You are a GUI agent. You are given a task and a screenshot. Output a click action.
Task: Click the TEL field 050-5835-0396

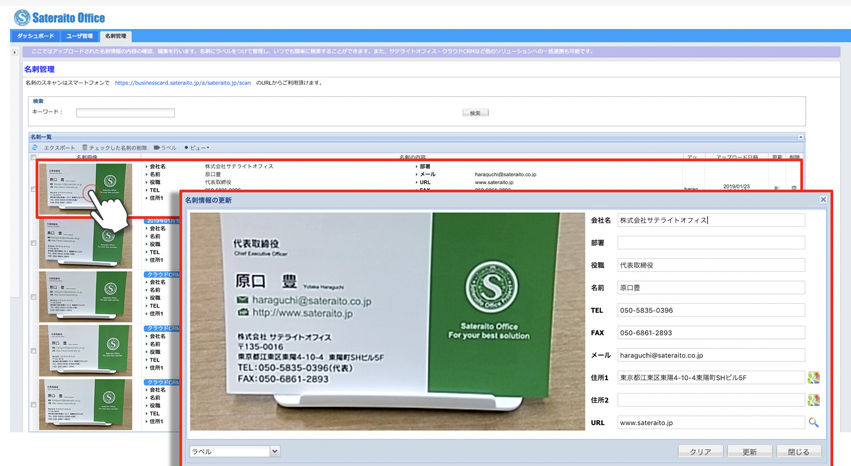pyautogui.click(x=711, y=310)
